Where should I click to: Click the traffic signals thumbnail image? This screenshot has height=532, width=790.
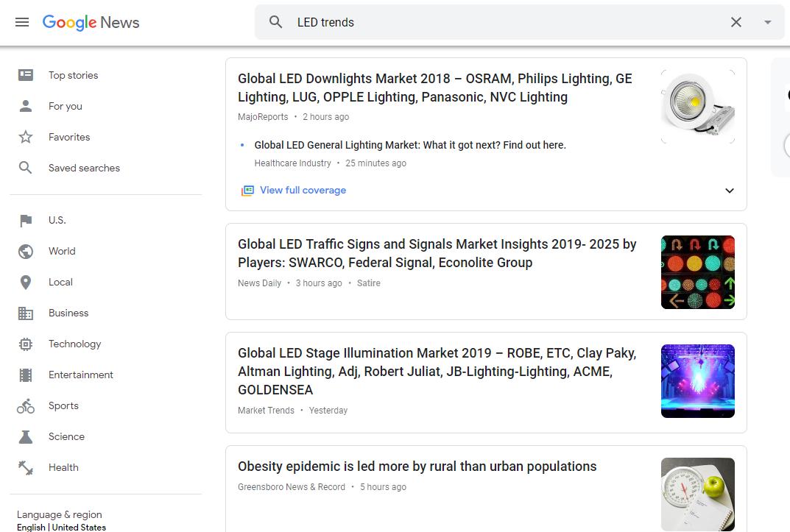click(698, 272)
